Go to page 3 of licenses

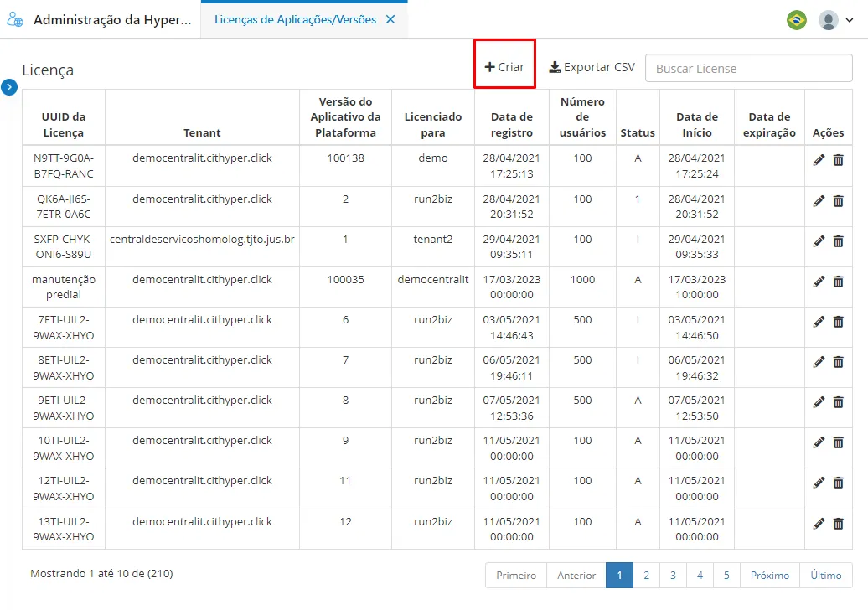click(x=673, y=575)
